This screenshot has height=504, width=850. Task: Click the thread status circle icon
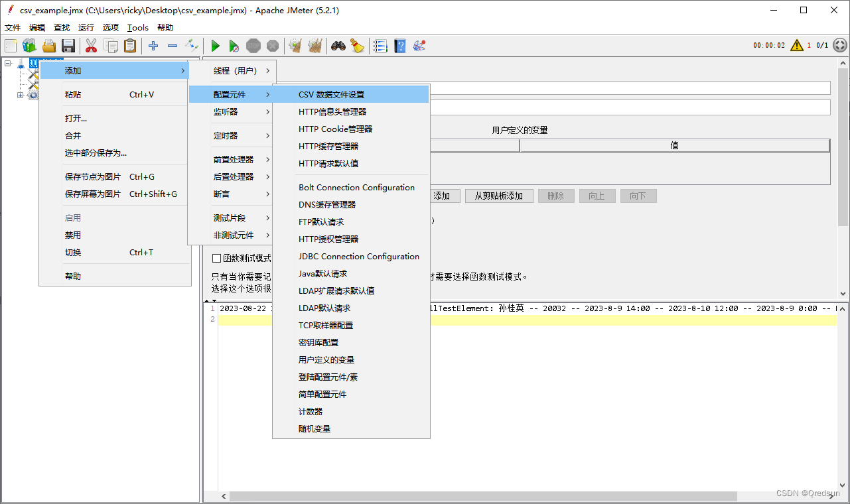840,45
